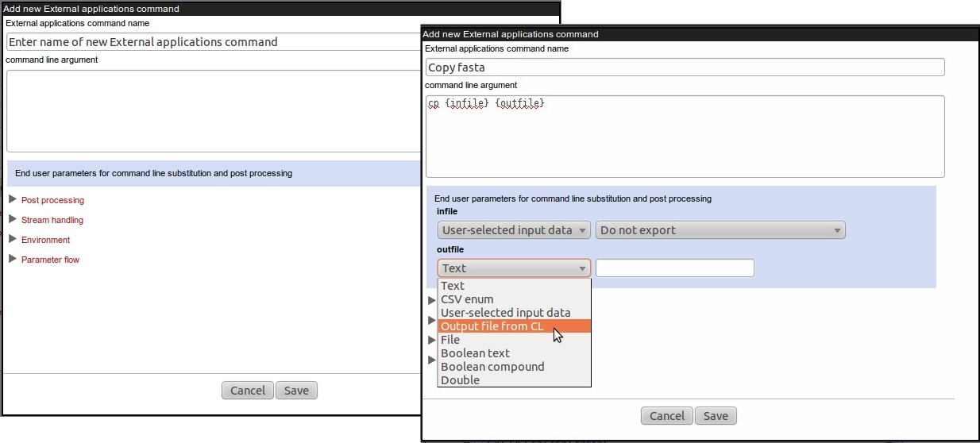Click the outfile value text field
Screen dimensions: 980x443
point(674,268)
